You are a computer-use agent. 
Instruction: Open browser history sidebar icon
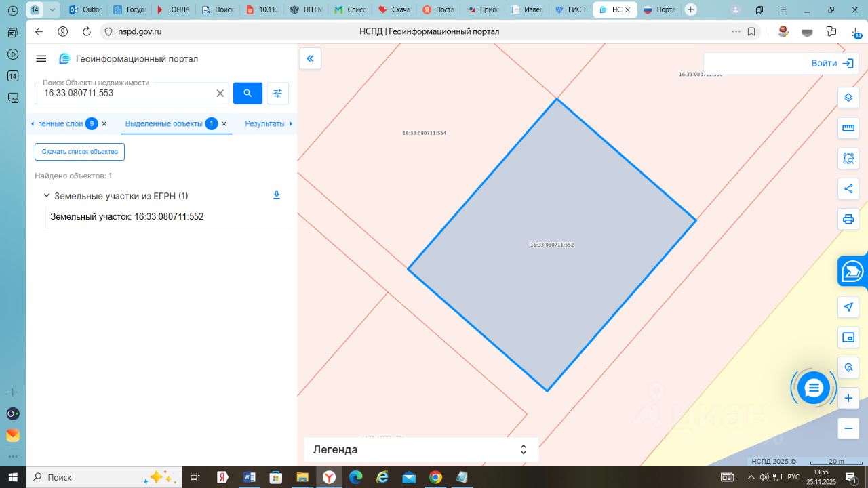click(12, 10)
